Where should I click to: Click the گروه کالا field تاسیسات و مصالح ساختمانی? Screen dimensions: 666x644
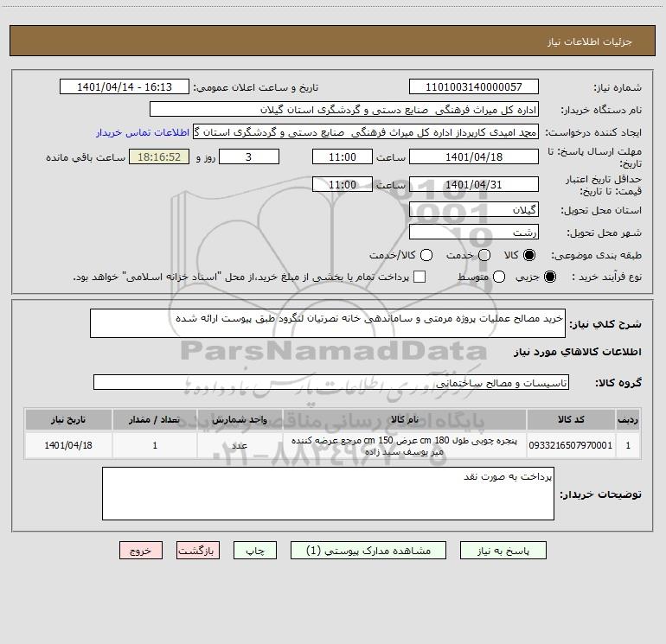(x=331, y=382)
